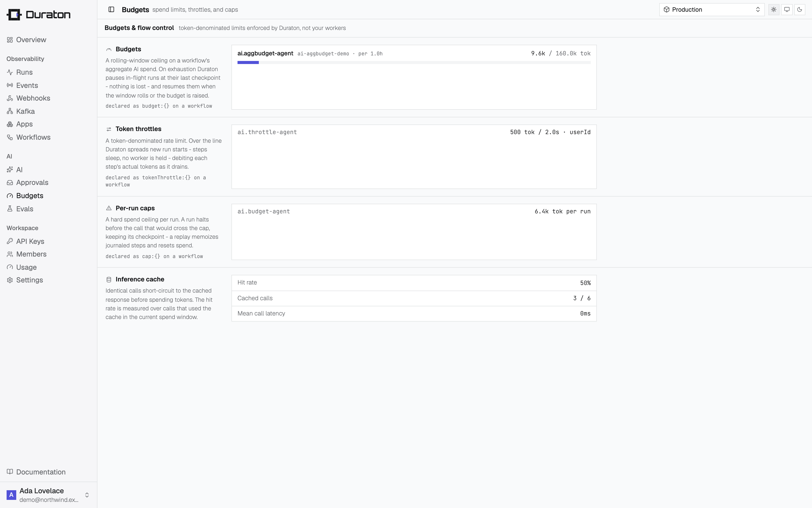Viewport: 812px width, 508px height.
Task: Click the Evals flask icon
Action: click(x=10, y=209)
